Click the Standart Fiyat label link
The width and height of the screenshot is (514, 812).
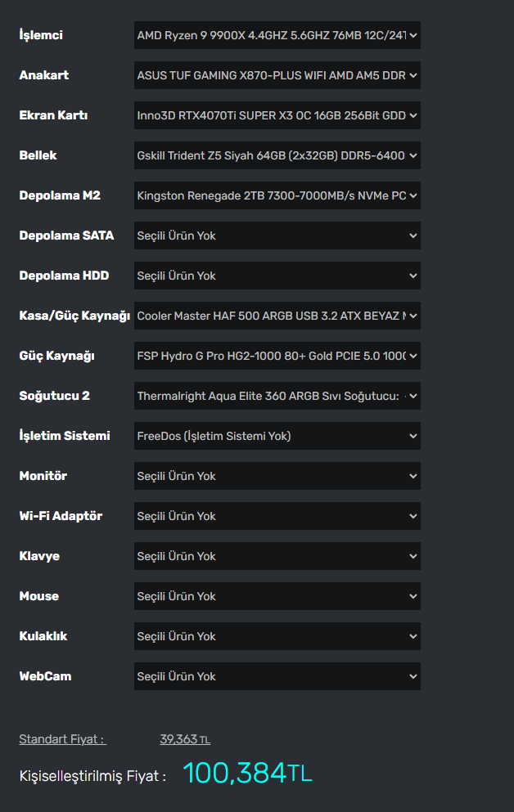(62, 739)
